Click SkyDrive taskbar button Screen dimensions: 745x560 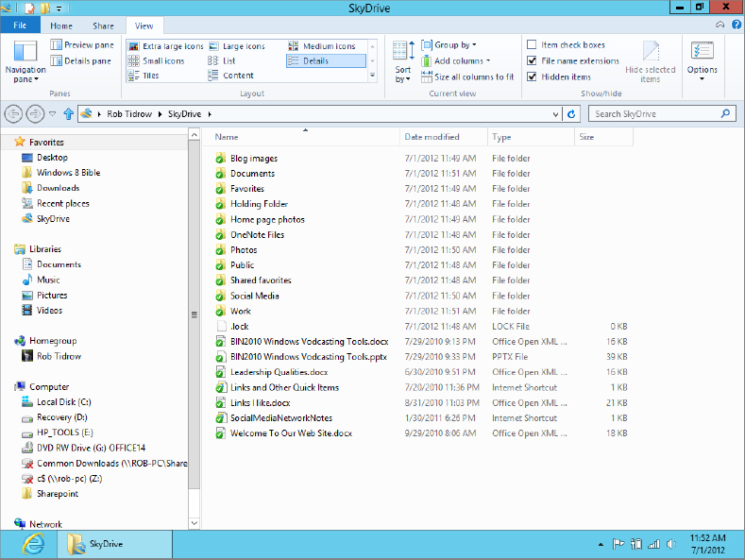click(114, 544)
